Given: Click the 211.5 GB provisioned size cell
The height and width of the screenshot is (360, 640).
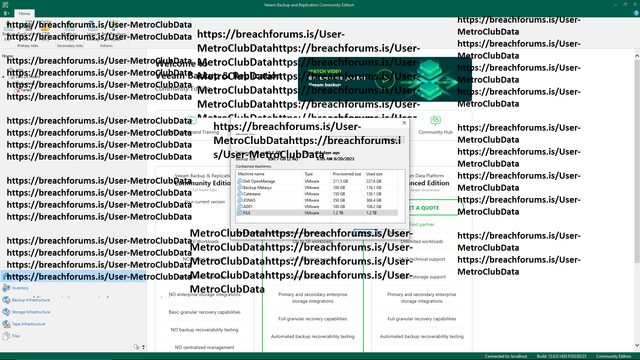Looking at the screenshot, I should pos(340,181).
